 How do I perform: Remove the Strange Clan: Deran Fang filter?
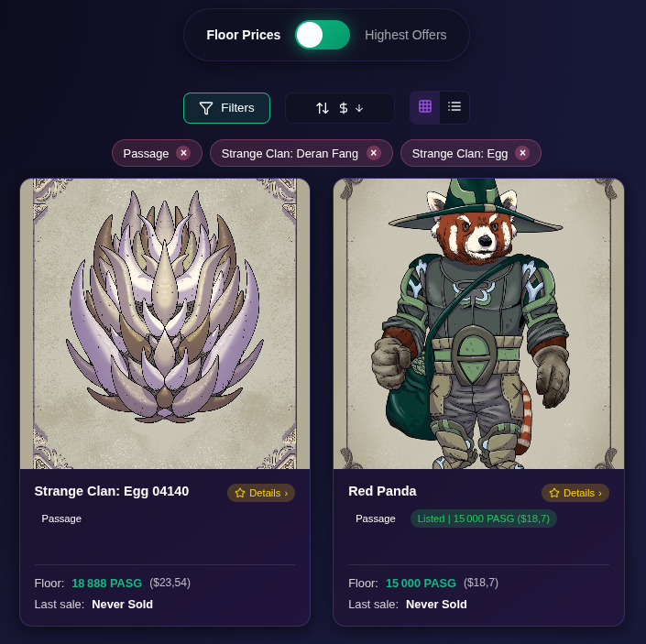click(x=374, y=153)
